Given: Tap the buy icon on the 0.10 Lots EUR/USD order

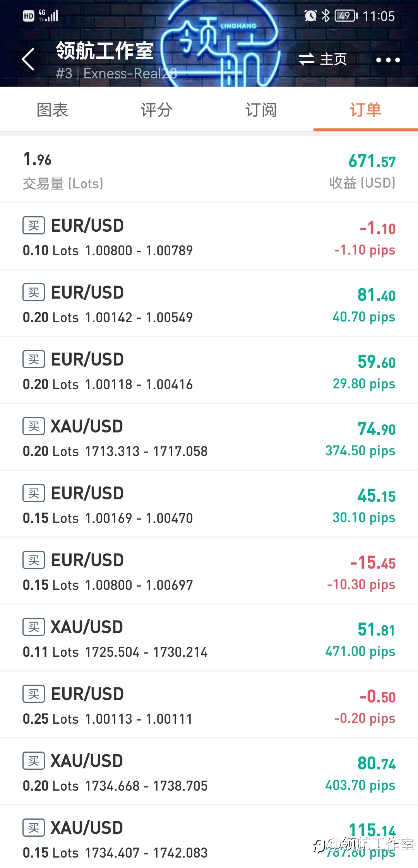Looking at the screenshot, I should click(x=34, y=226).
